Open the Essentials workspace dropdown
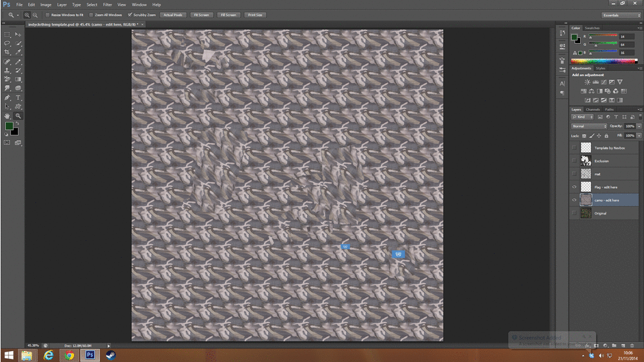 [x=621, y=15]
